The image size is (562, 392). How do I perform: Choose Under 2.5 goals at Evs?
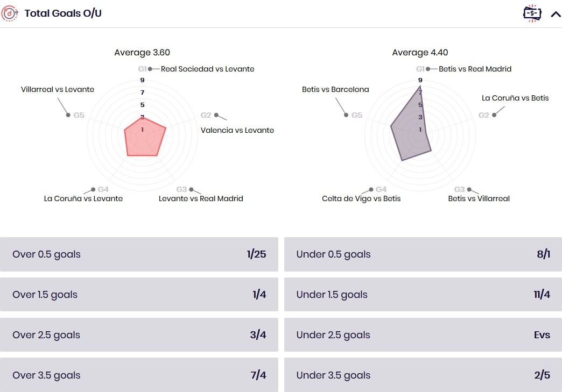click(423, 335)
